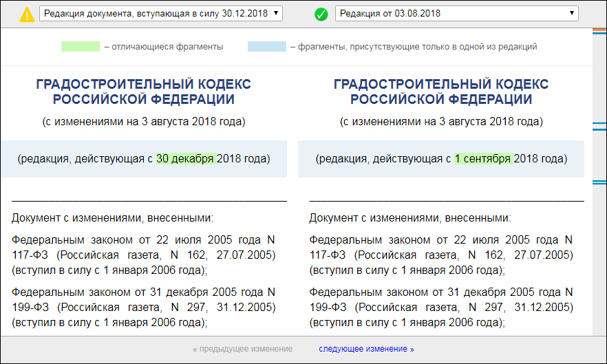The height and width of the screenshot is (364, 607).
Task: Click the right '(с изменениями на 3 августа 2018 года)' subtitle
Action: pos(441,122)
